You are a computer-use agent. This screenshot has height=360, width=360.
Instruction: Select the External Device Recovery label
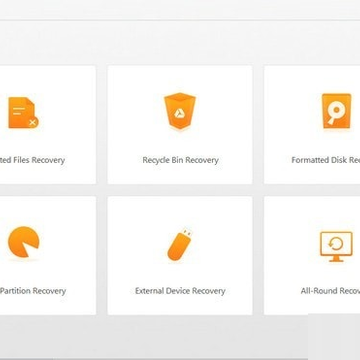pos(180,291)
